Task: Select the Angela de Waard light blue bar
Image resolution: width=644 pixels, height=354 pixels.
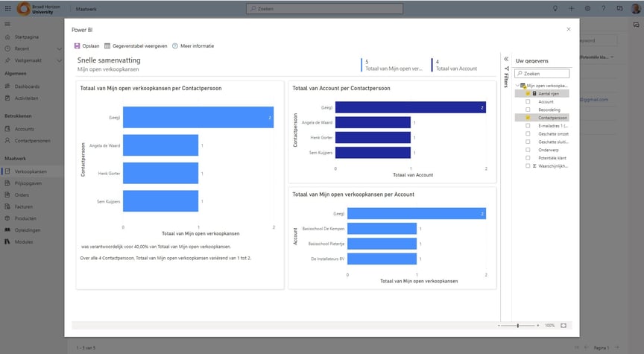Action: tap(160, 145)
